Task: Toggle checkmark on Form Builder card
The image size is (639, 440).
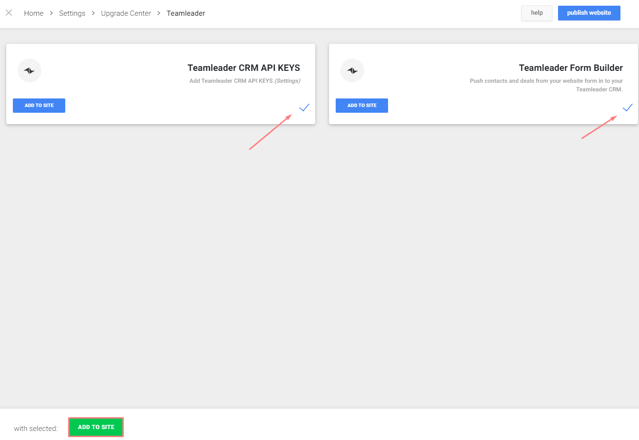Action: click(x=628, y=108)
